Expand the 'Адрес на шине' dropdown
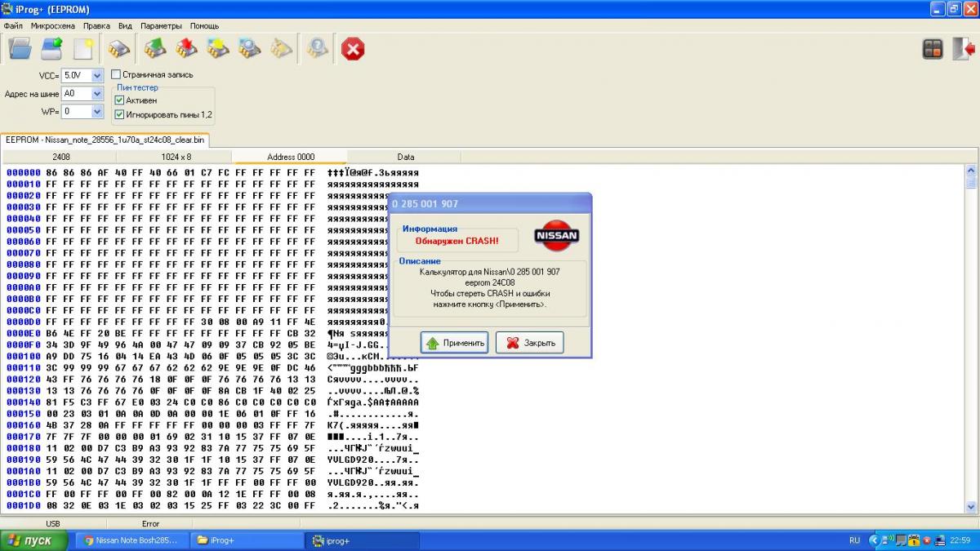 [x=97, y=93]
